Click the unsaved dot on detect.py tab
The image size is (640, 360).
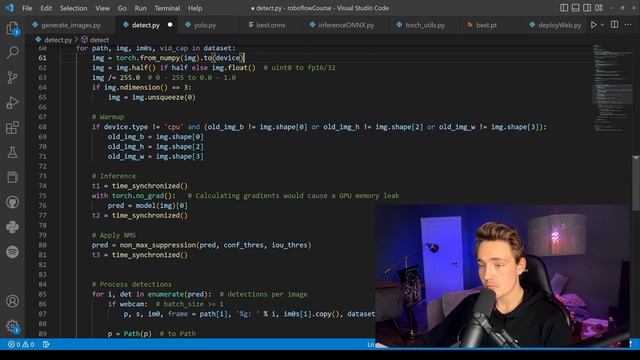coord(170,25)
